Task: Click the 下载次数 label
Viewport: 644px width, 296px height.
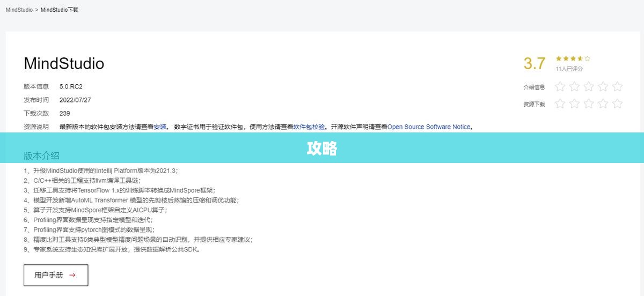Action: click(36, 113)
